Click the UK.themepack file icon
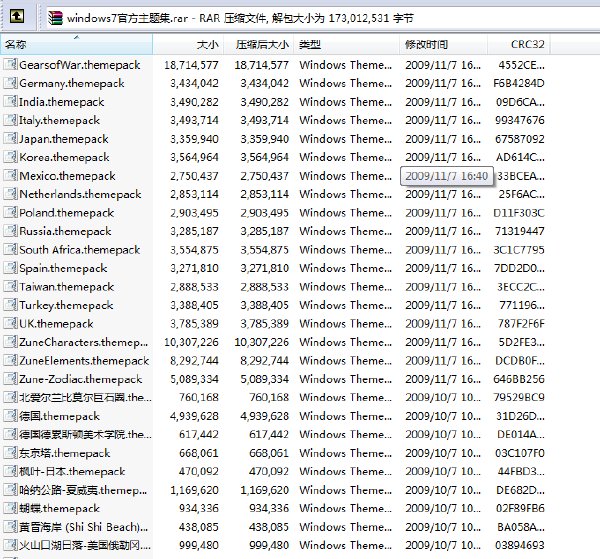 coord(10,323)
